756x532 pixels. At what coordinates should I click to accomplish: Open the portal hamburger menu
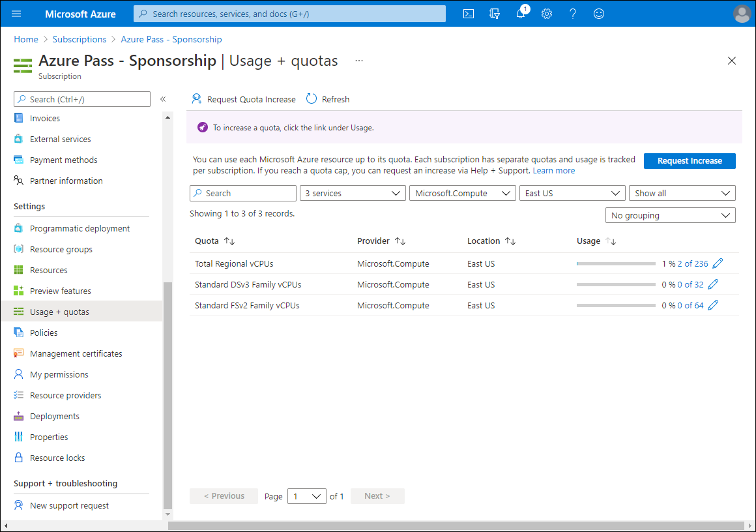tap(16, 13)
